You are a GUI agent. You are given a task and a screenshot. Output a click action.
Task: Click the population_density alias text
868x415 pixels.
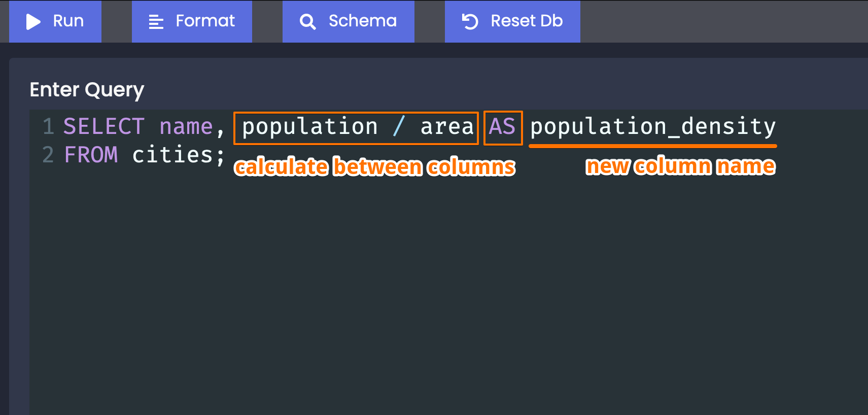tap(653, 127)
